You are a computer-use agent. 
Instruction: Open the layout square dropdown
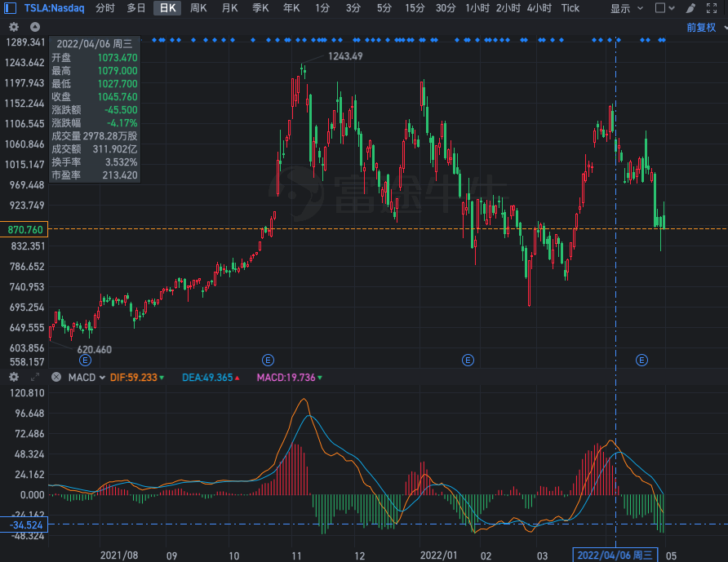pyautogui.click(x=664, y=8)
